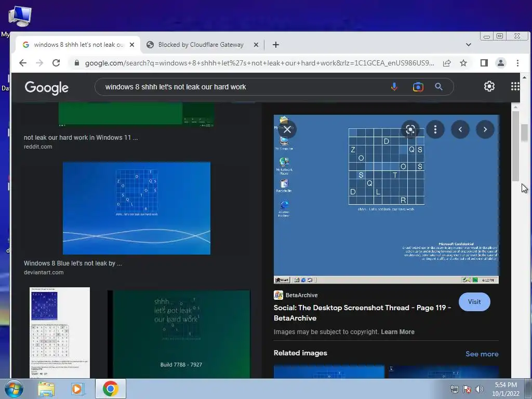Switch to the Blocked by Cloudflare Gateway tab
This screenshot has width=532, height=399.
click(201, 45)
